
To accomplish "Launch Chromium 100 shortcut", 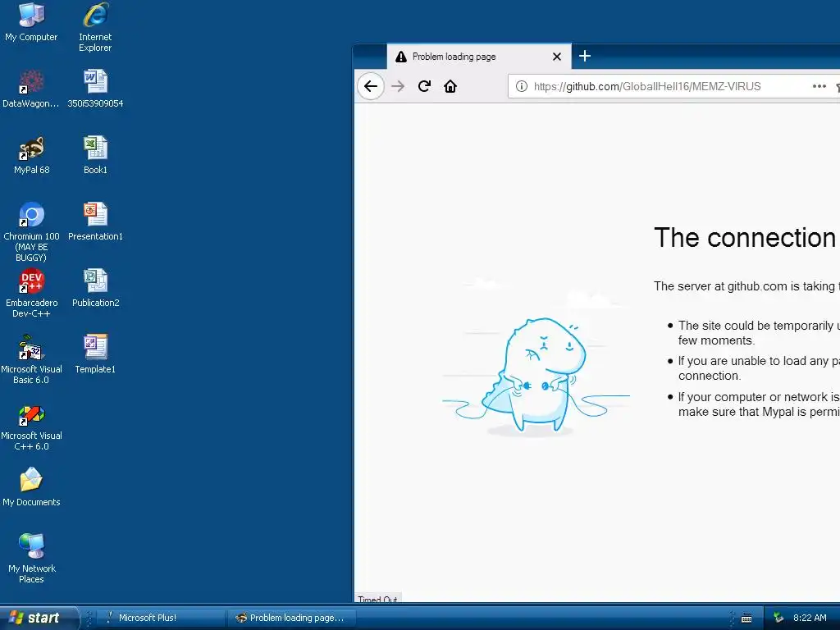I will 32,232.
